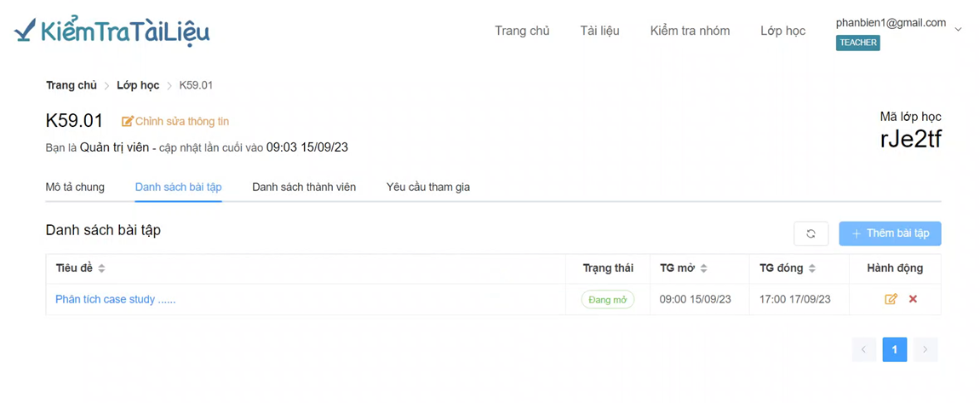Screen dimensions: 980x403
Task: Open the Danh sách thành viên tab
Action: (304, 187)
